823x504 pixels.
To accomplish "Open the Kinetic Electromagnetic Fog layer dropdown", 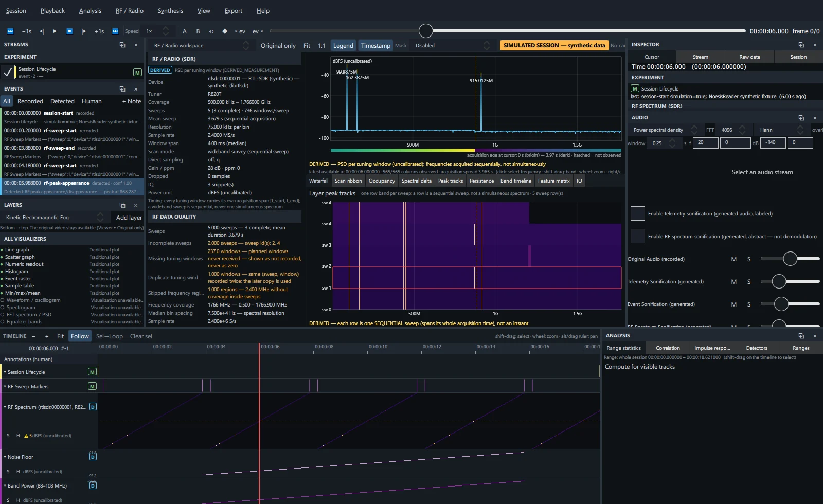I will pyautogui.click(x=54, y=218).
